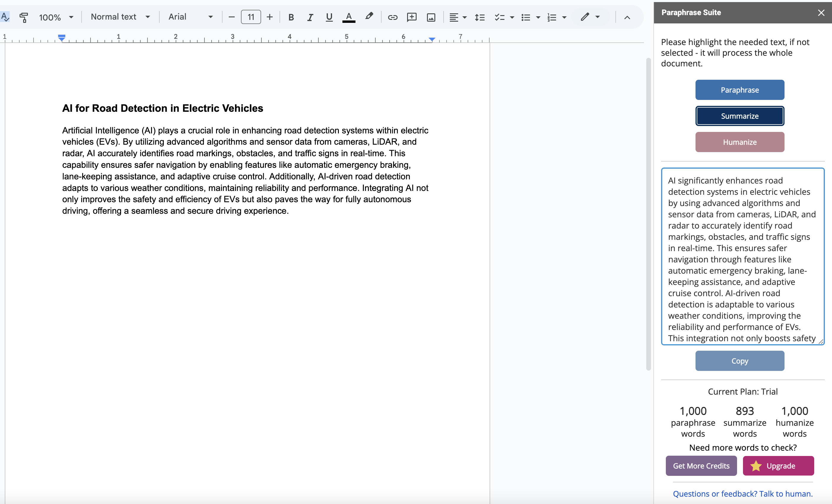Toggle underline formatting
The image size is (832, 504).
click(x=329, y=17)
